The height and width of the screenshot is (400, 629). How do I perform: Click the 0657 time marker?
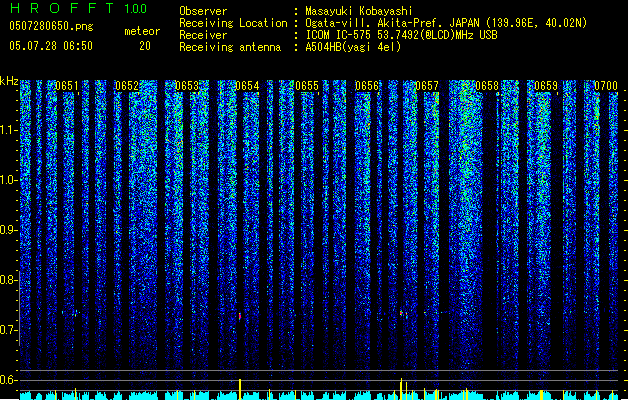pyautogui.click(x=427, y=86)
